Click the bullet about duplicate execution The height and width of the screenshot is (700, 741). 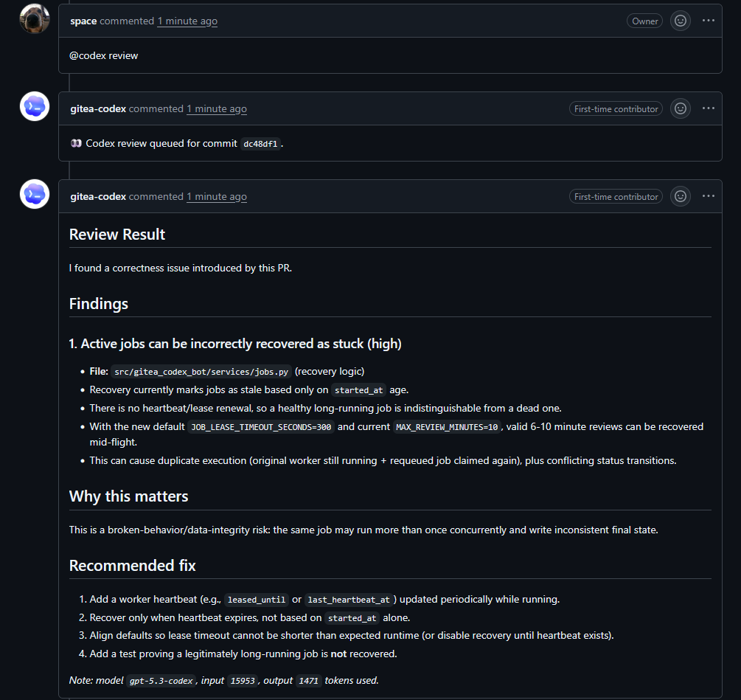tap(383, 460)
